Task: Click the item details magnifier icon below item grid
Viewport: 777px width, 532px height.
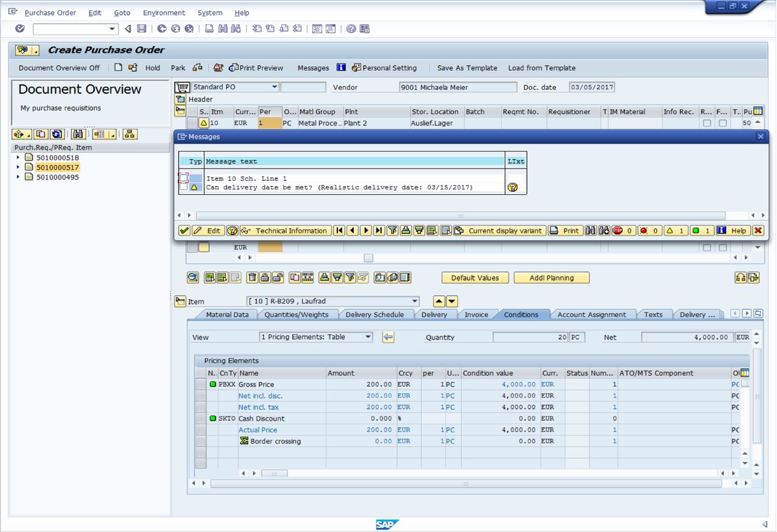Action: 193,278
